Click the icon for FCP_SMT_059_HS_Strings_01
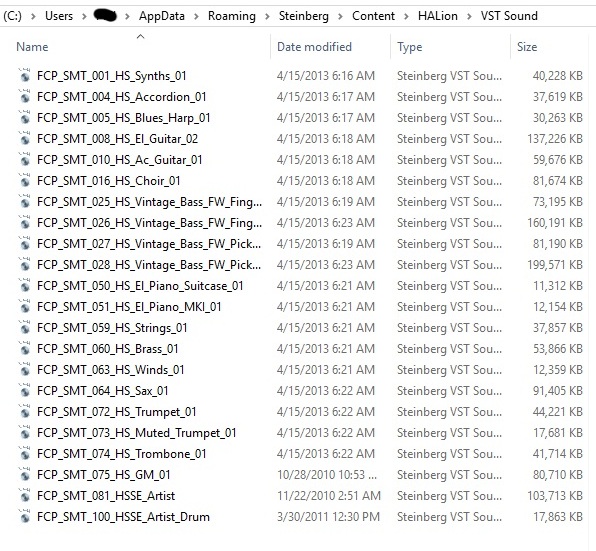Image resolution: width=596 pixels, height=551 pixels. click(24, 327)
